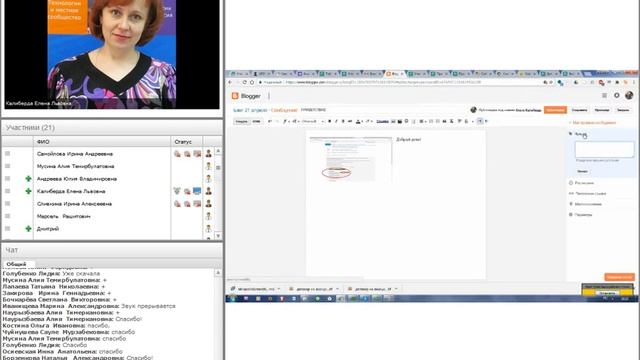Click webcam status icon for Самойлова Ирина
Screen dimensions: 640x360
coord(187,154)
